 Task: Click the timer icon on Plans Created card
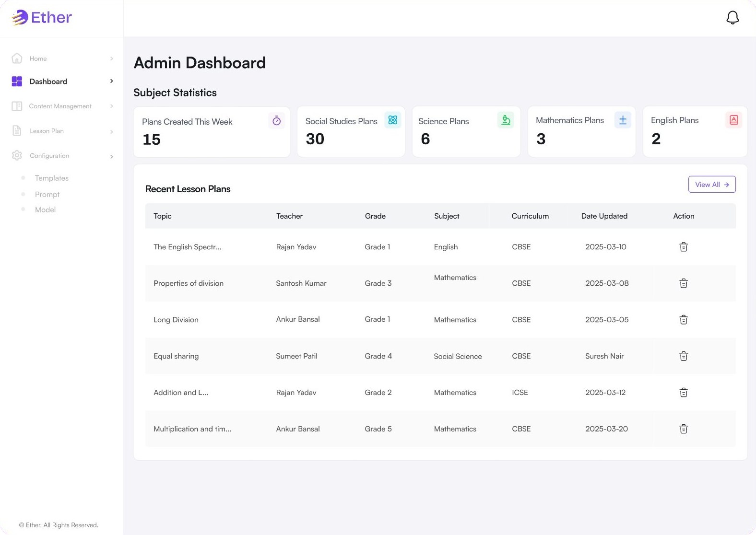(277, 121)
